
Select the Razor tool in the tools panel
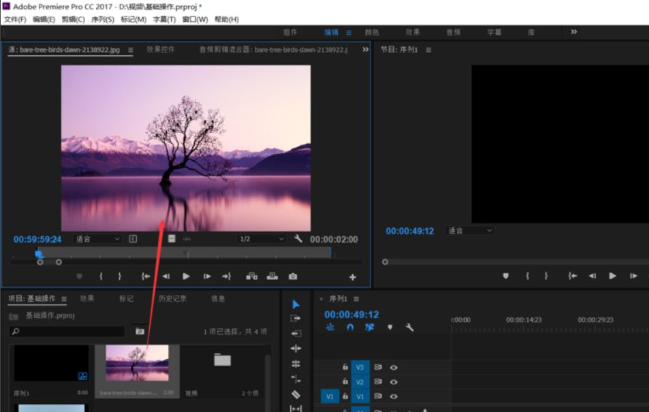[296, 394]
